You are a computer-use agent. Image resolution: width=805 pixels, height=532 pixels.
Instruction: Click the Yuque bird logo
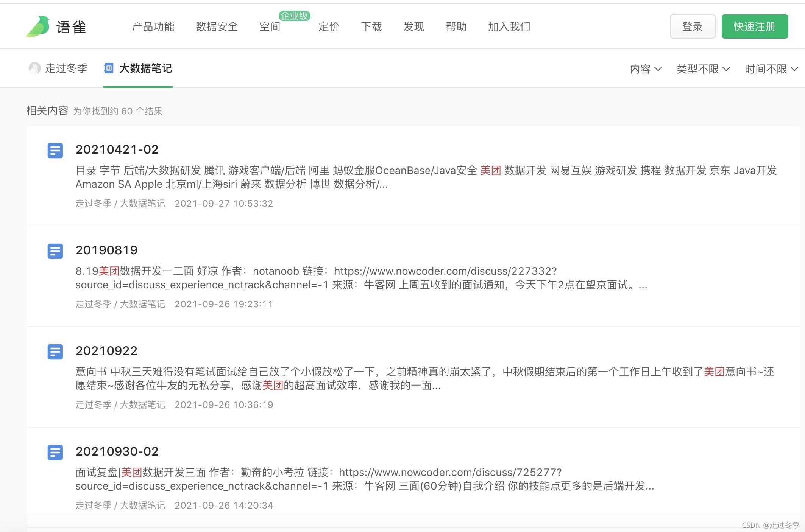click(x=38, y=26)
